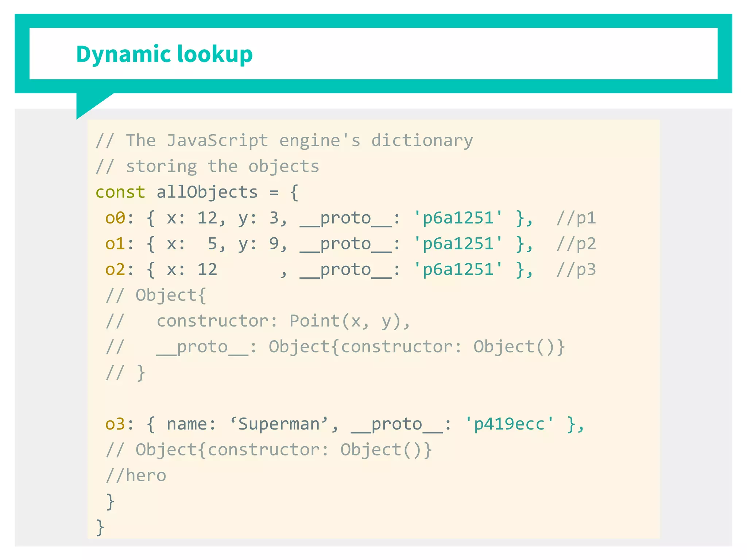Click the 'Dynamic lookup' slide title
Screen dimensions: 747x560
point(164,54)
